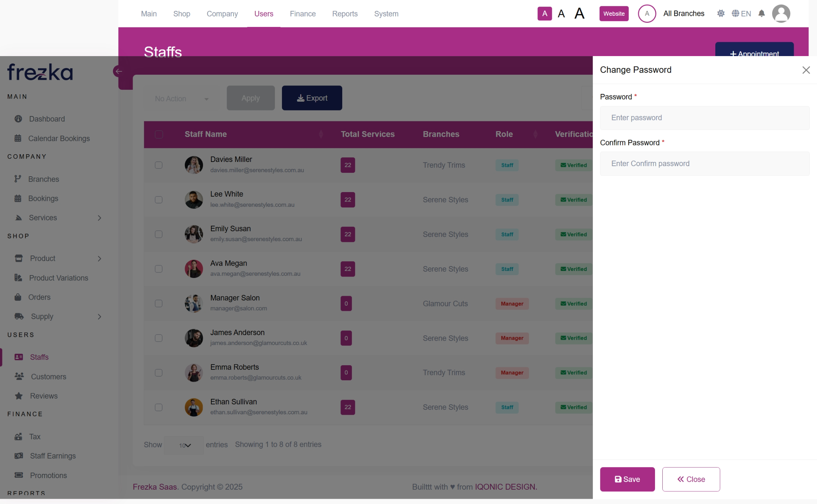Collapse sidebar with the arrow icon
Screen dimensions: 817x504
pyautogui.click(x=119, y=71)
